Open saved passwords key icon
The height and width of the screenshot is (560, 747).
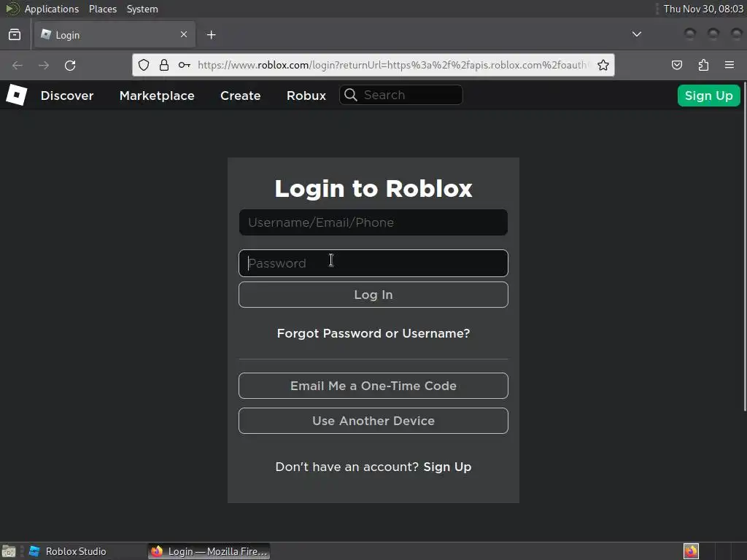click(x=185, y=65)
